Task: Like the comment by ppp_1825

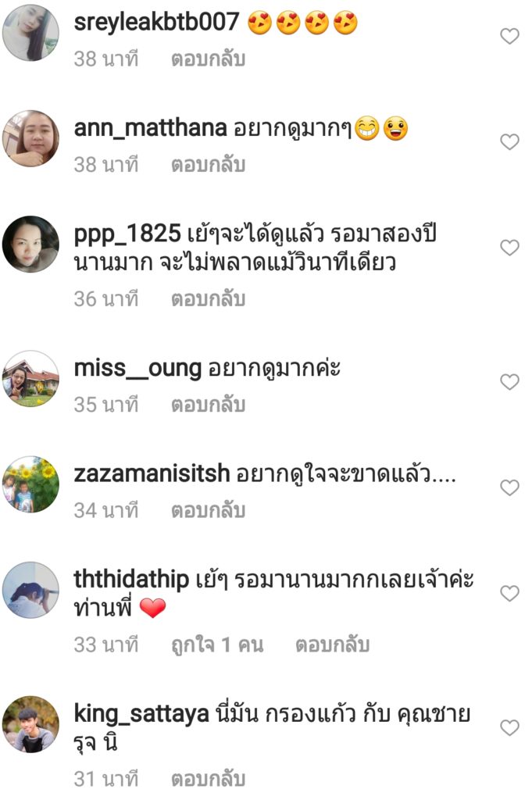Action: [x=509, y=248]
